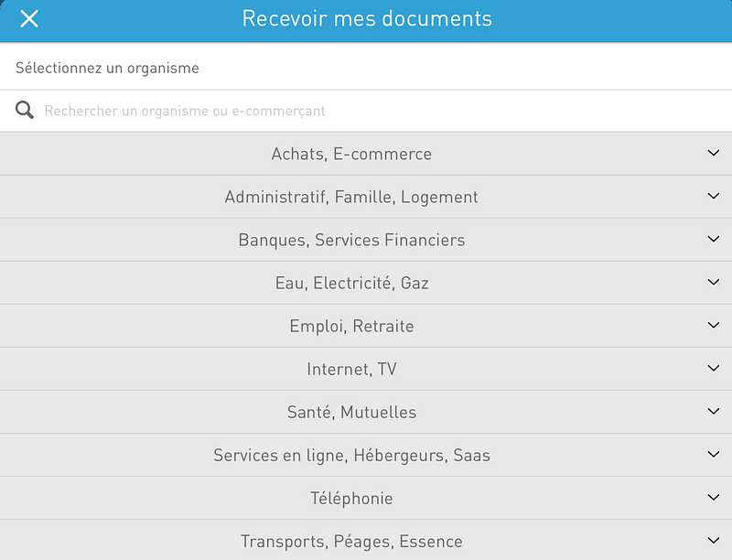This screenshot has width=732, height=560.
Task: Select the Administratif, Famille, Logement label
Action: click(351, 198)
